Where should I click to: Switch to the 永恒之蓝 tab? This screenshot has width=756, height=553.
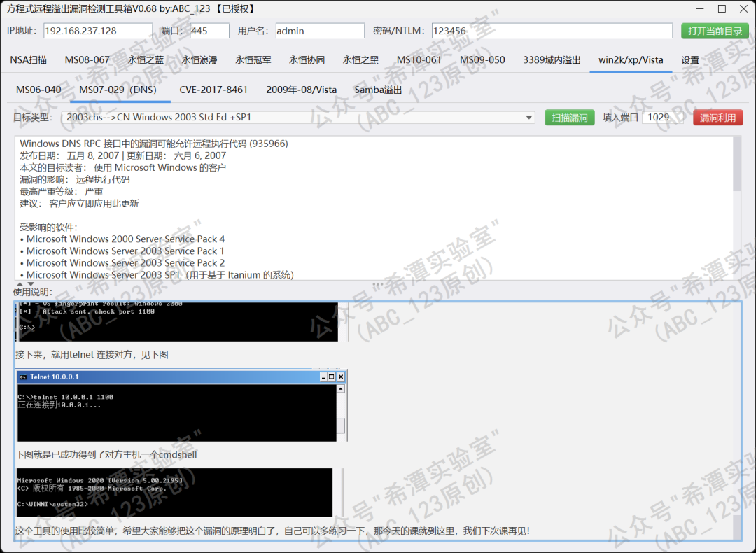146,60
